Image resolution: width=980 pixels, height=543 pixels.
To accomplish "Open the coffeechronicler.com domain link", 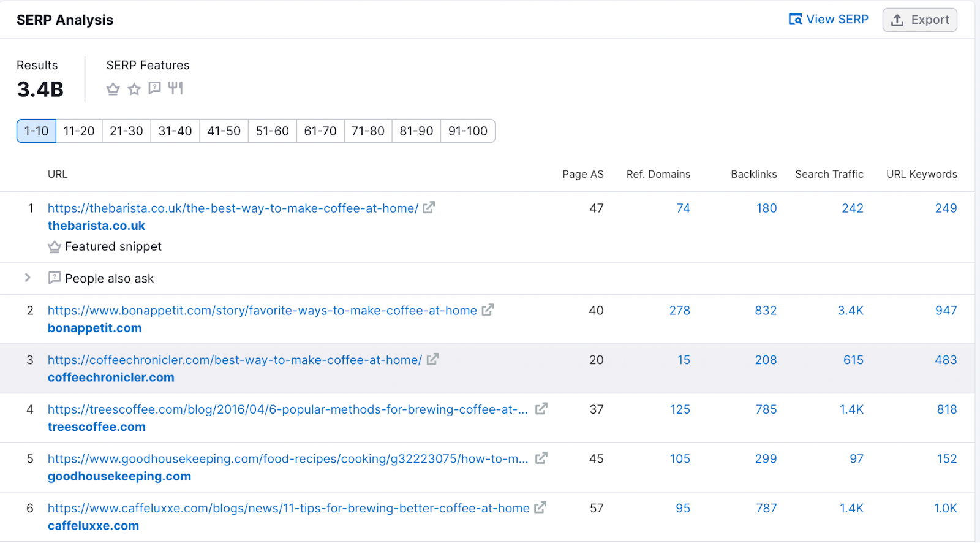I will point(111,378).
